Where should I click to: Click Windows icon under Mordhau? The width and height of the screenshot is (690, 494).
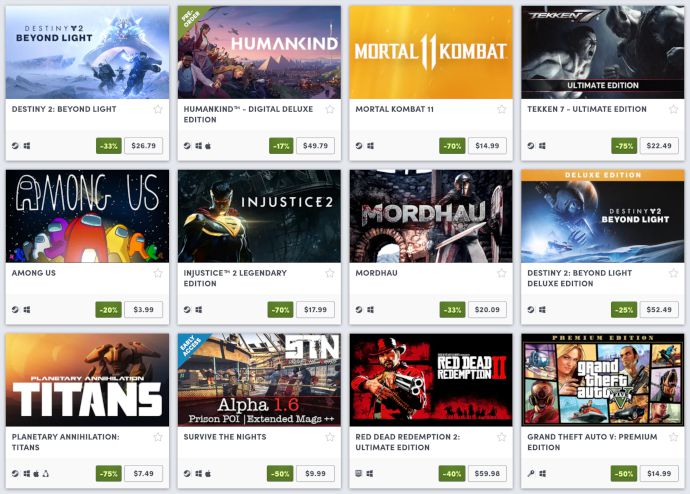coord(371,310)
